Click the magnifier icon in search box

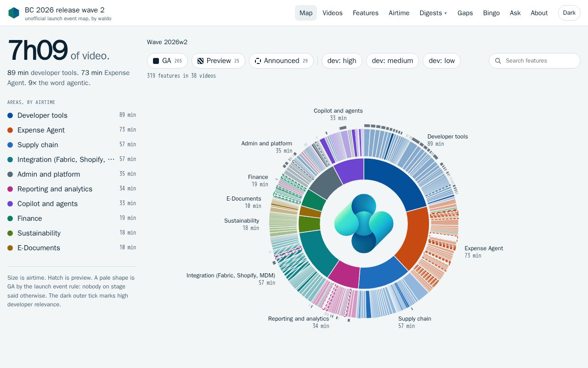pyautogui.click(x=498, y=61)
